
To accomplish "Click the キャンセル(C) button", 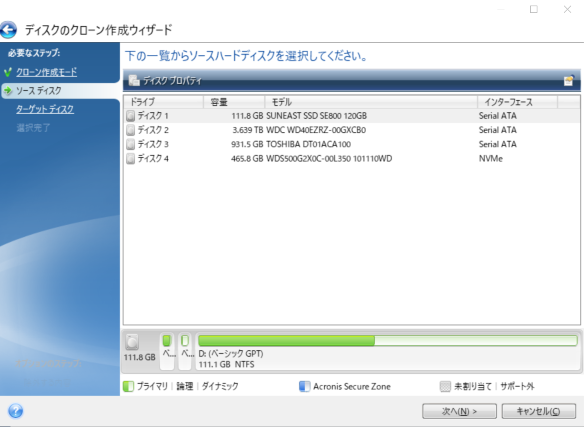I will [x=538, y=411].
